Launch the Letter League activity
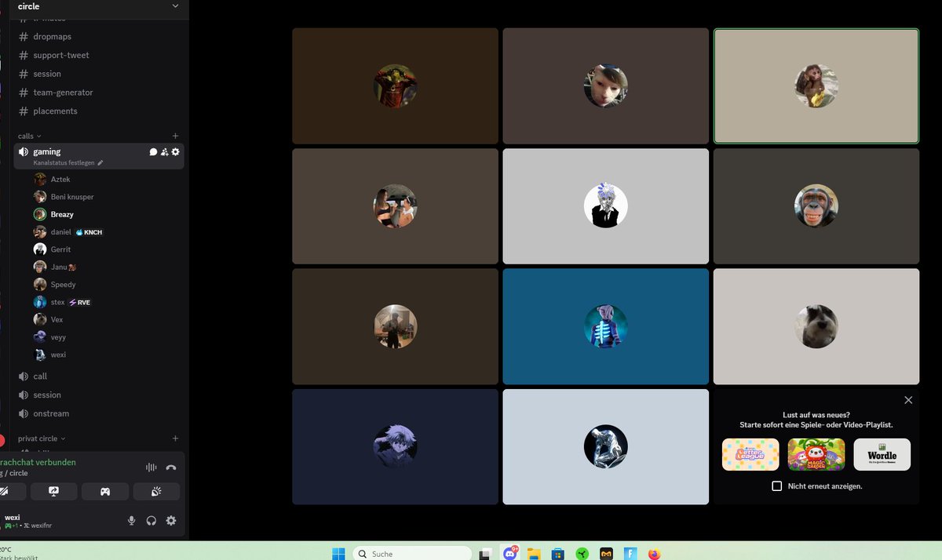The image size is (942, 560). 750,454
